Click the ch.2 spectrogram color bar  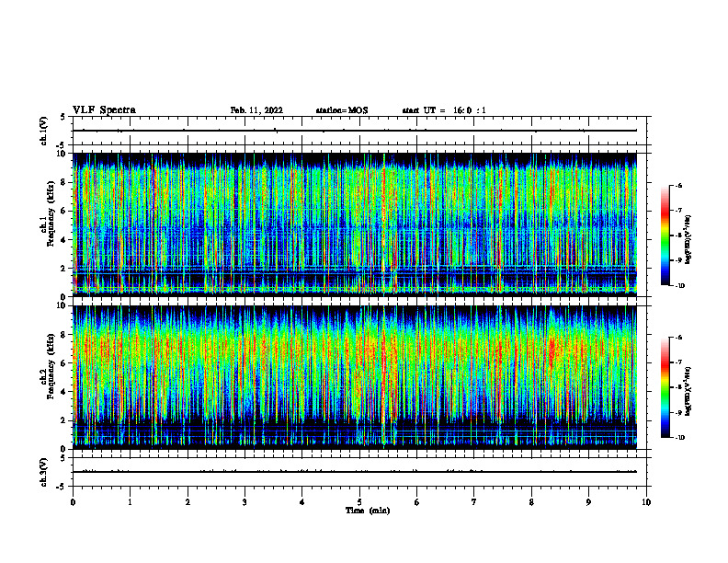665,387
